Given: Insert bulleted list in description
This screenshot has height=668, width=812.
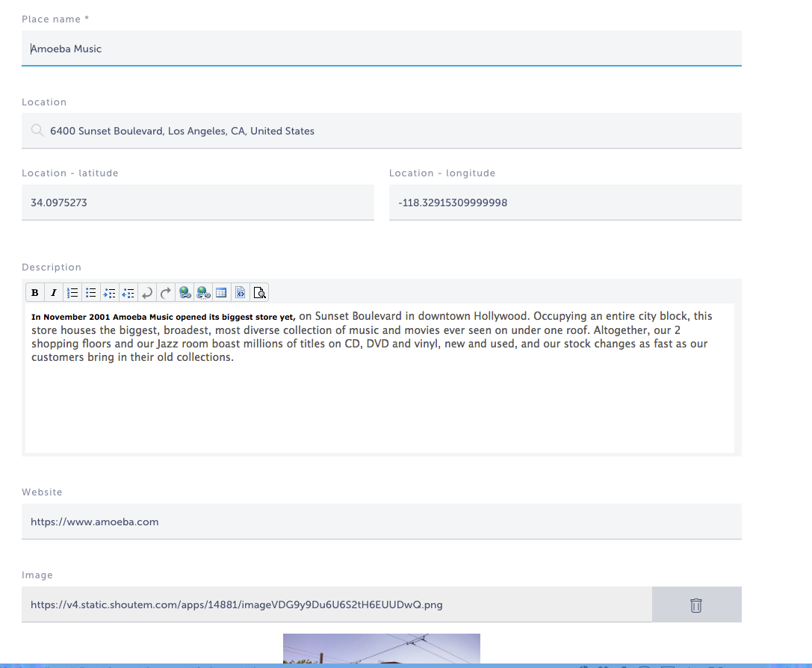Looking at the screenshot, I should [91, 293].
